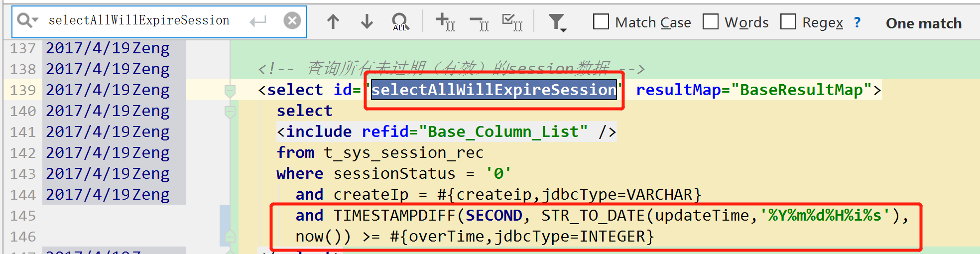This screenshot has width=980, height=254.
Task: Insert new line in search field
Action: pyautogui.click(x=258, y=21)
